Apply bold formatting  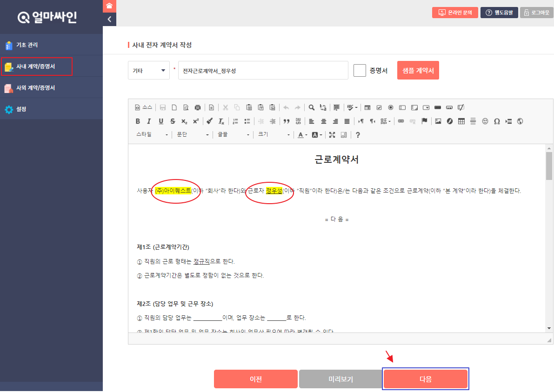(138, 121)
